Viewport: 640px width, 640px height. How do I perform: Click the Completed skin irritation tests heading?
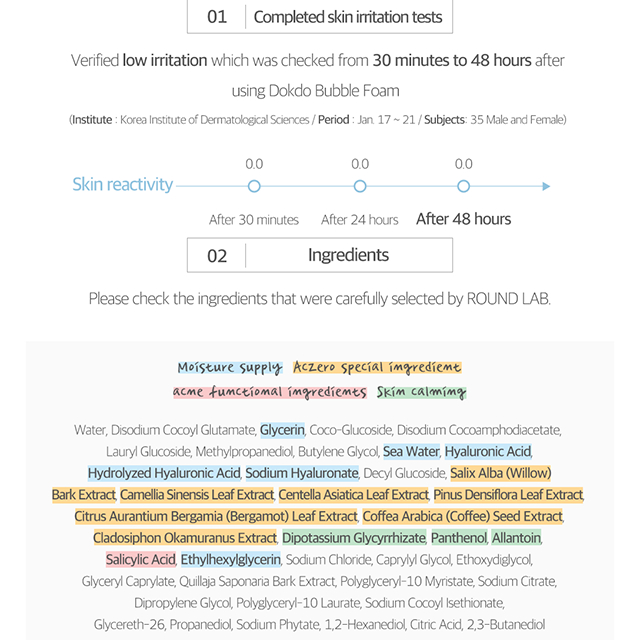click(x=348, y=17)
